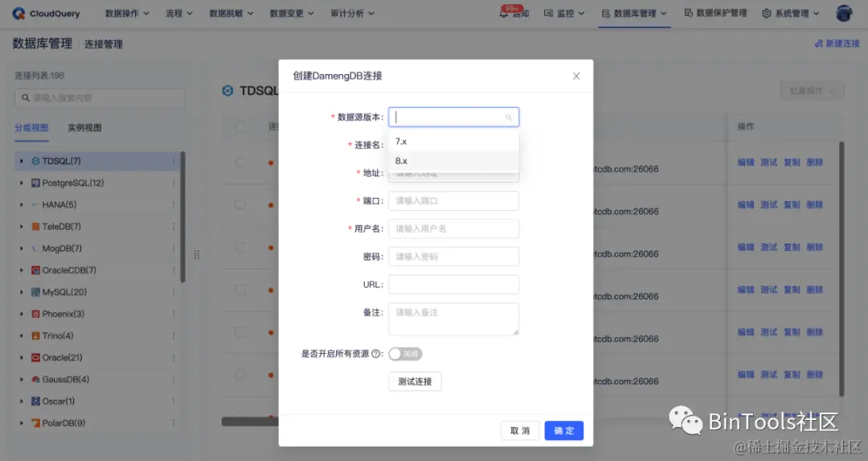
Task: Click the PostgreSQL icon in tree
Action: click(35, 183)
